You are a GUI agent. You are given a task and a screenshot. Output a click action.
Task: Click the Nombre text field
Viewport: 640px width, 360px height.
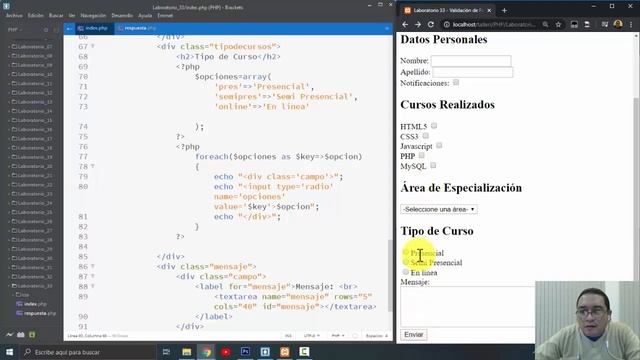coord(471,61)
